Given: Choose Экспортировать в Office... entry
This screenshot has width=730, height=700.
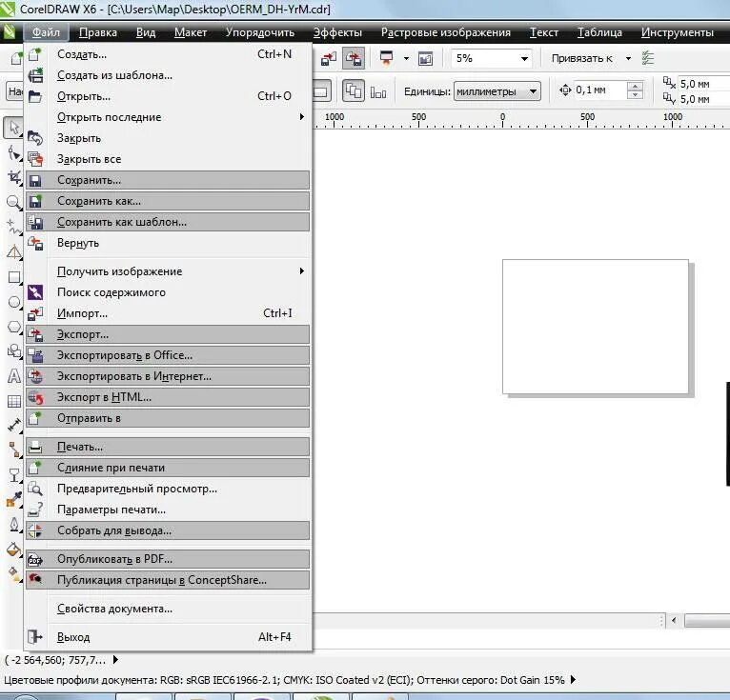Looking at the screenshot, I should [168, 355].
